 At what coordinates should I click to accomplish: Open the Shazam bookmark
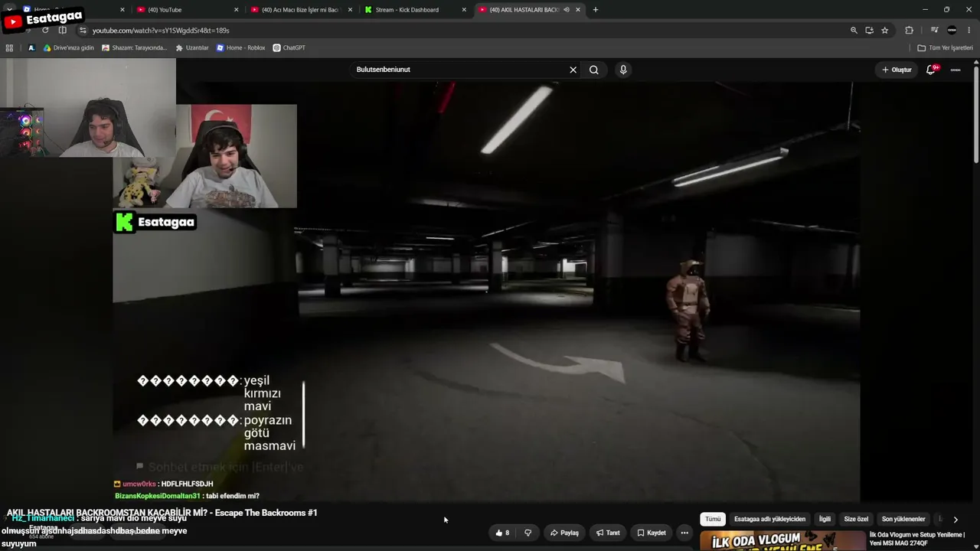[x=134, y=47]
